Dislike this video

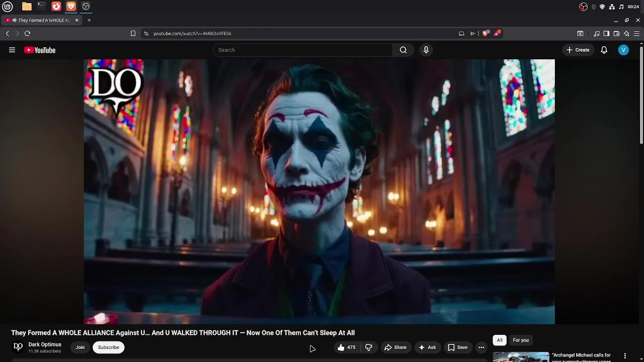(369, 347)
